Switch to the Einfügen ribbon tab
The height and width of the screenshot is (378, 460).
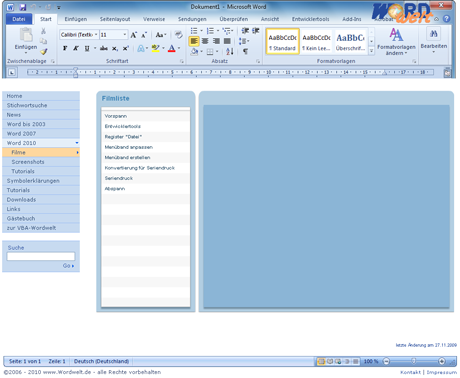[x=76, y=19]
